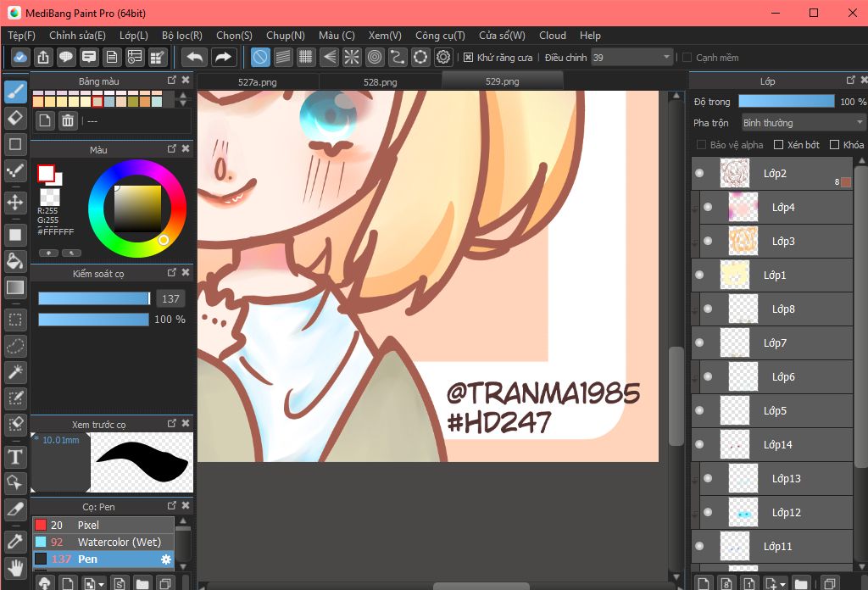Open Tệp(F) menu

[x=21, y=36]
